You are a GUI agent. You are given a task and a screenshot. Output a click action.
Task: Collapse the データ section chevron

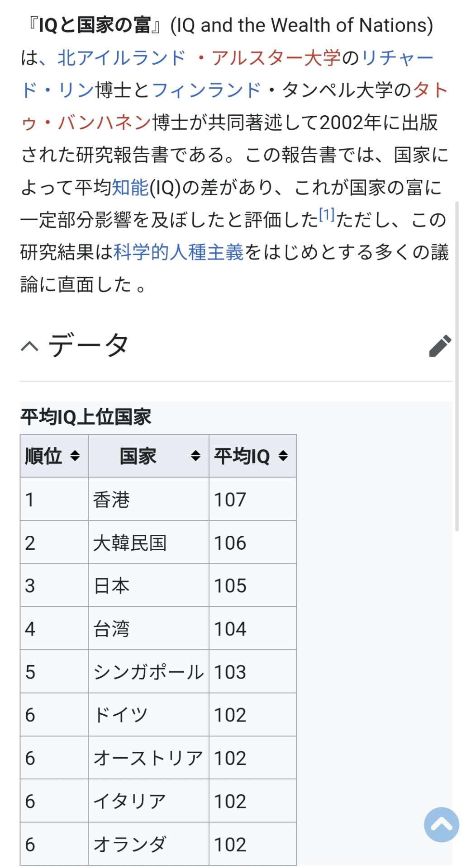coord(30,346)
